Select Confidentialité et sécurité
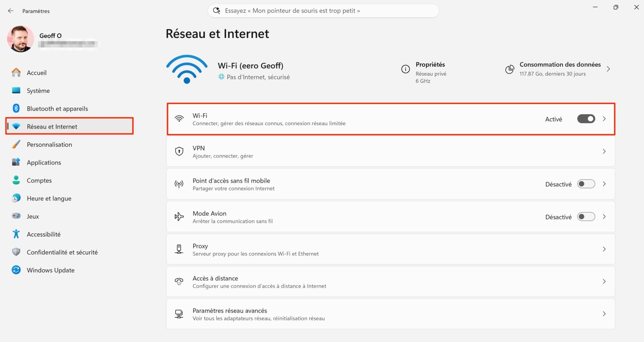This screenshot has height=342, width=644. pyautogui.click(x=62, y=252)
